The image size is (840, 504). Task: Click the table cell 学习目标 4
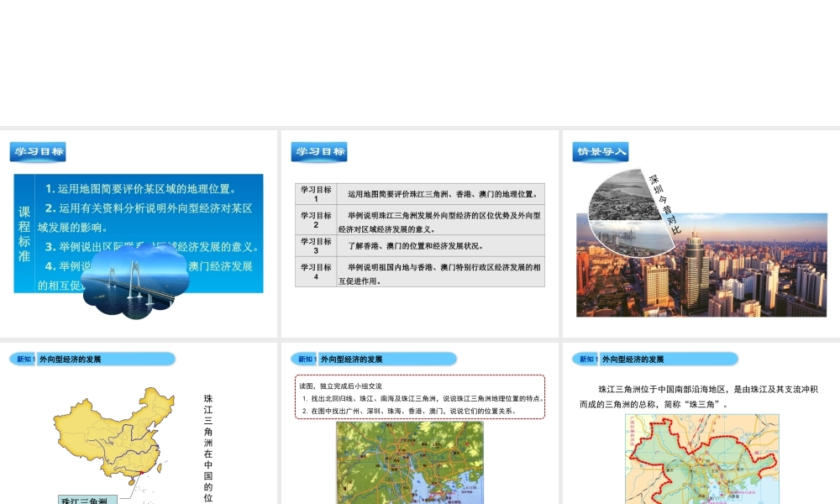pyautogui.click(x=316, y=271)
